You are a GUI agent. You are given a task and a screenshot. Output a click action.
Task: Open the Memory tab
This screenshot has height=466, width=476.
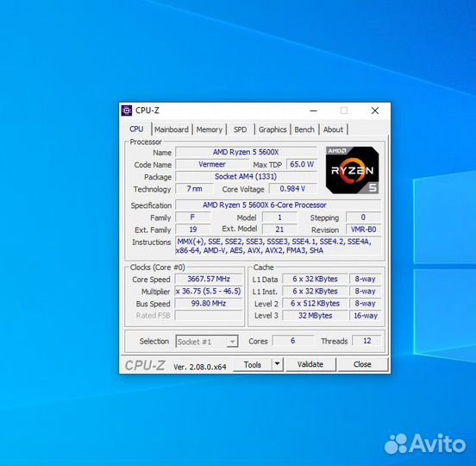pyautogui.click(x=210, y=129)
